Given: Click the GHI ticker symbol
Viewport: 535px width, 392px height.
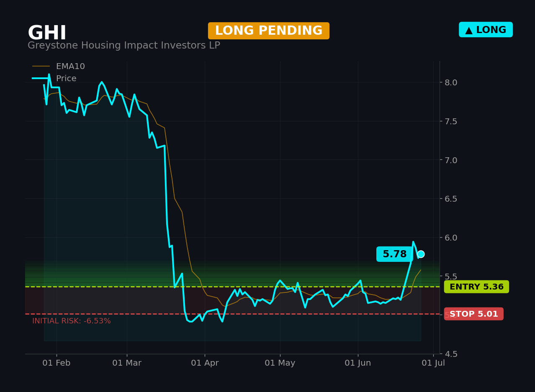Looking at the screenshot, I should coord(47,33).
